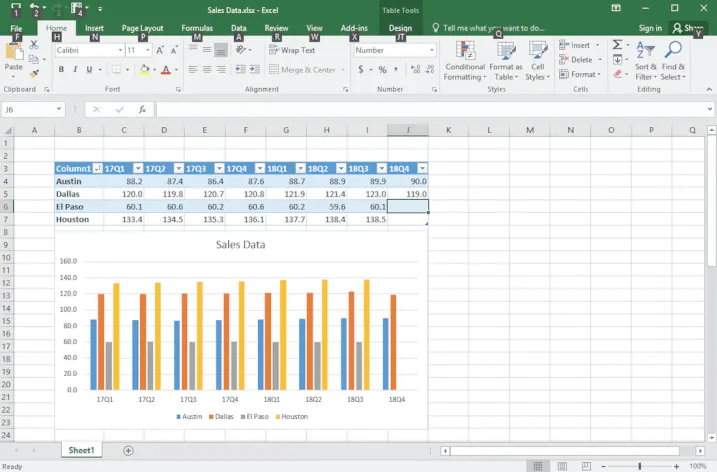Image resolution: width=717 pixels, height=472 pixels.
Task: Open the Calibri font name dropdown
Action: tap(120, 50)
